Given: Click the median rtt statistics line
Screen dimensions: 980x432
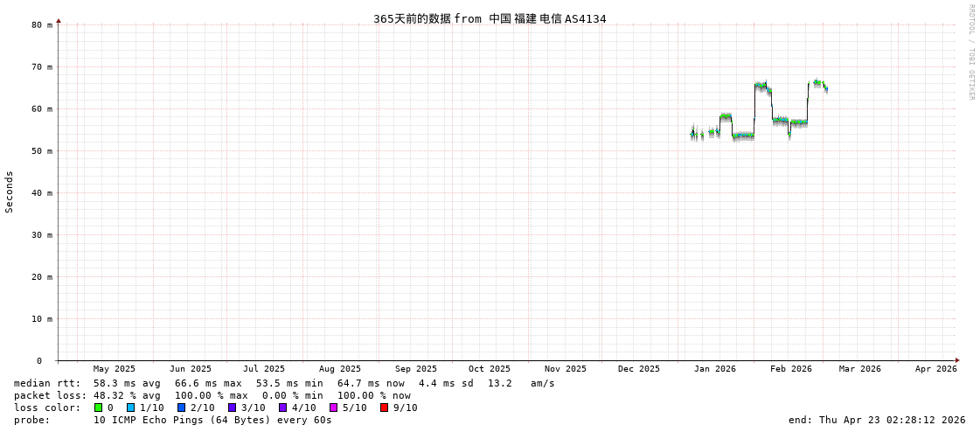Looking at the screenshot, I should (x=284, y=383).
